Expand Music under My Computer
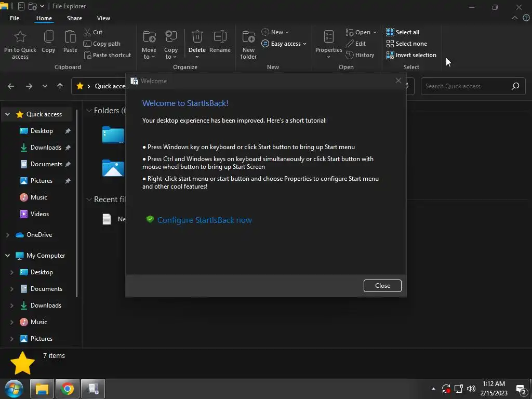The width and height of the screenshot is (532, 399). click(11, 322)
